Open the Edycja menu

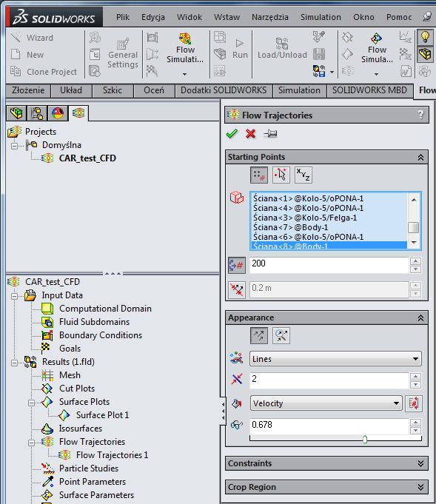click(153, 17)
